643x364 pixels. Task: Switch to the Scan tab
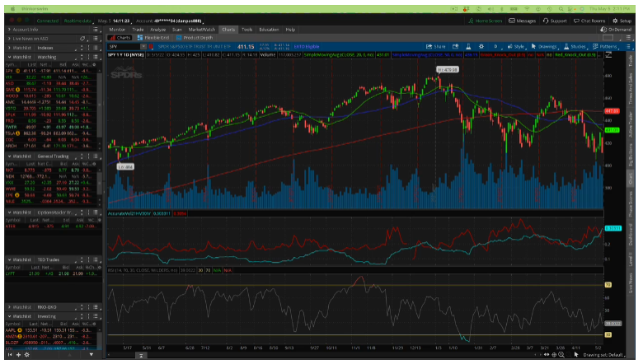[x=176, y=30]
